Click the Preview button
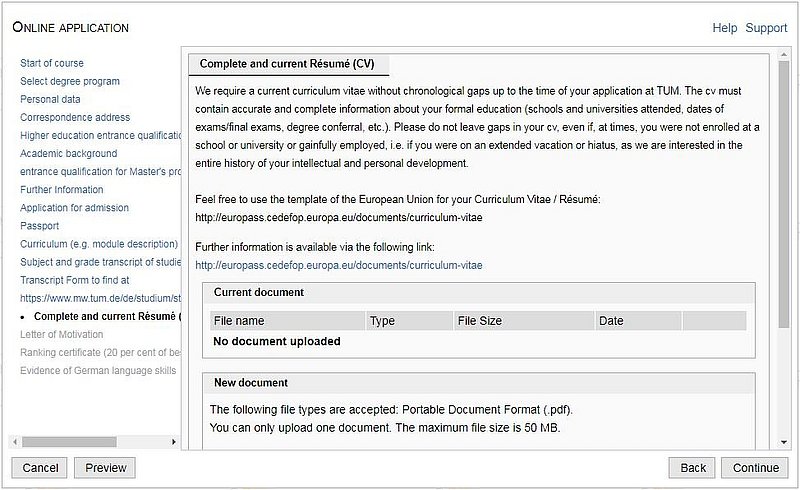This screenshot has width=800, height=490. tap(105, 468)
